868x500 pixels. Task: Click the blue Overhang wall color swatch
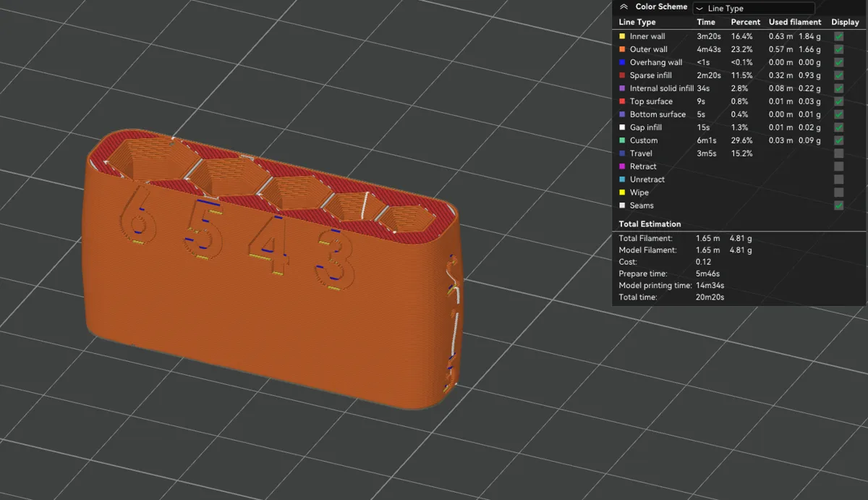click(x=622, y=62)
